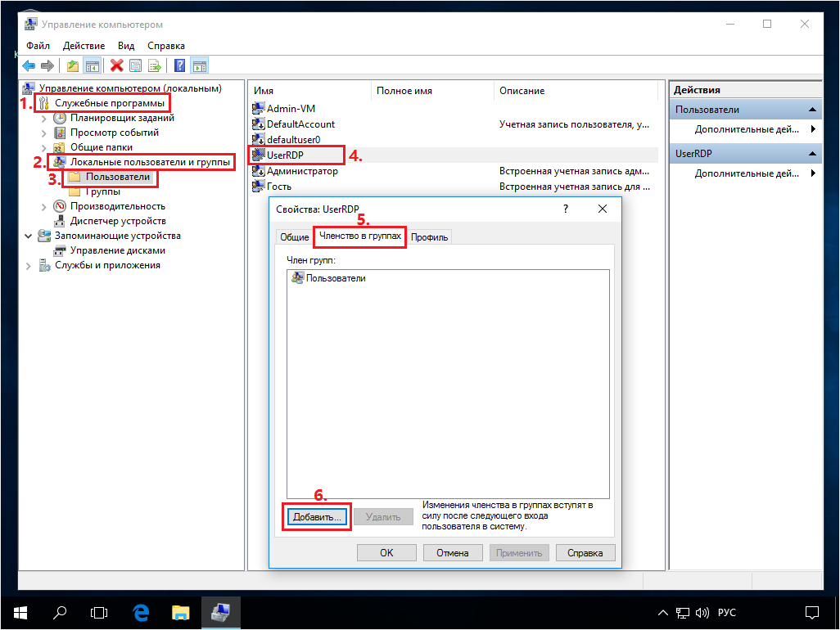Screen dimensions: 840x630
Task: Select the Admin-VM user account
Action: 291,109
